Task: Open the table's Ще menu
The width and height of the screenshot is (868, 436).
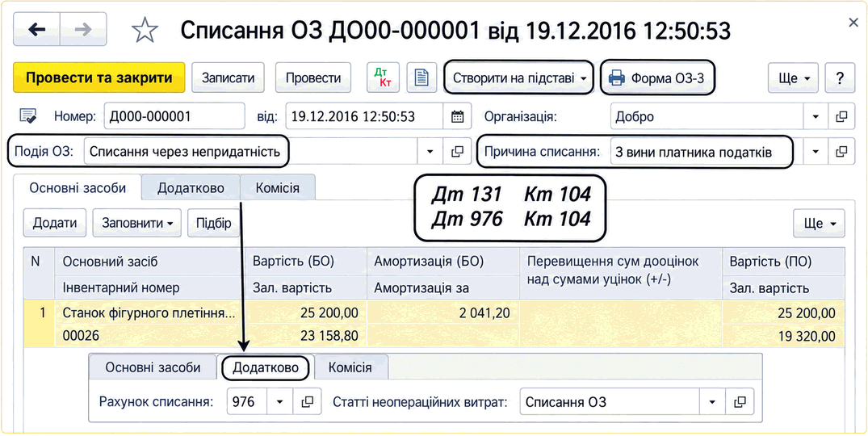Action: pos(819,223)
